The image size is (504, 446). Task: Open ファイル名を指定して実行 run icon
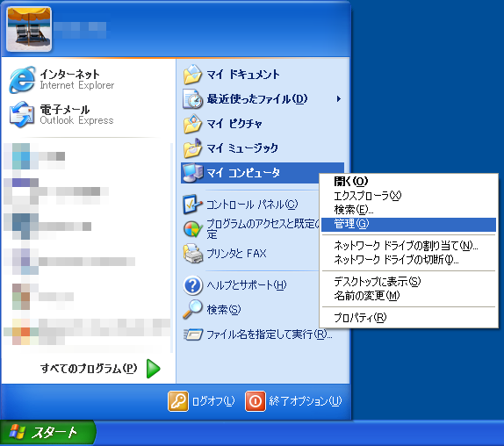[193, 334]
